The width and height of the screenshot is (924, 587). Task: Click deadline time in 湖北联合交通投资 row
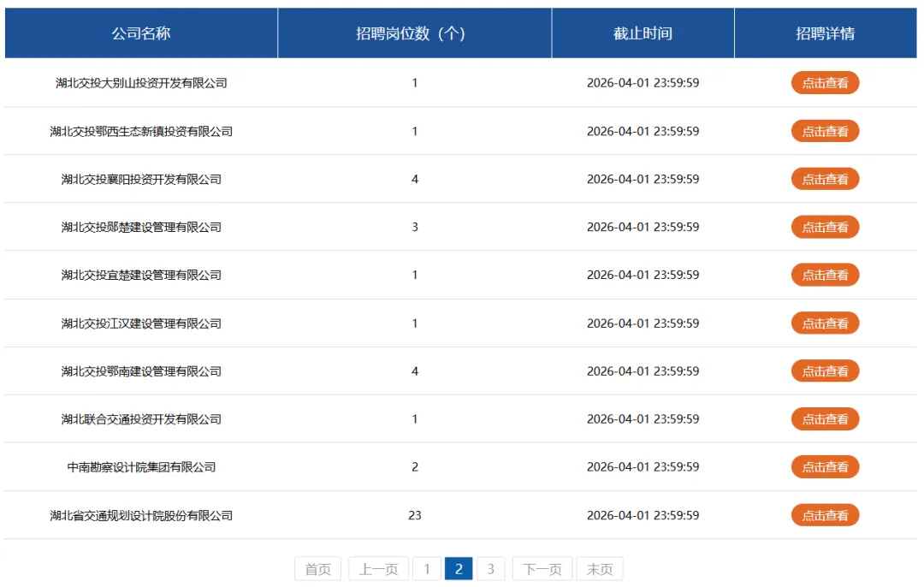tap(643, 419)
